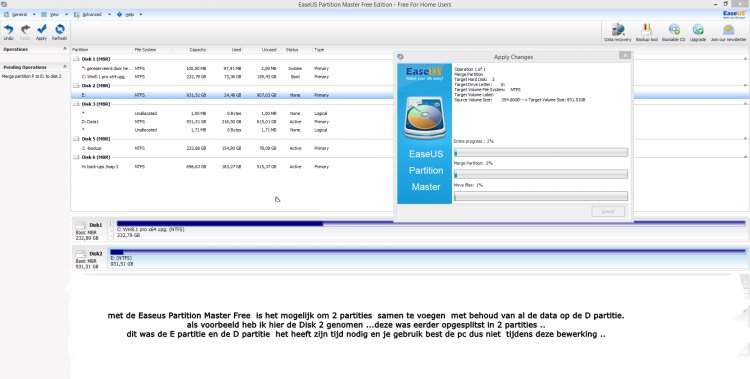
Task: Open the Bootable CD creator
Action: 673,30
